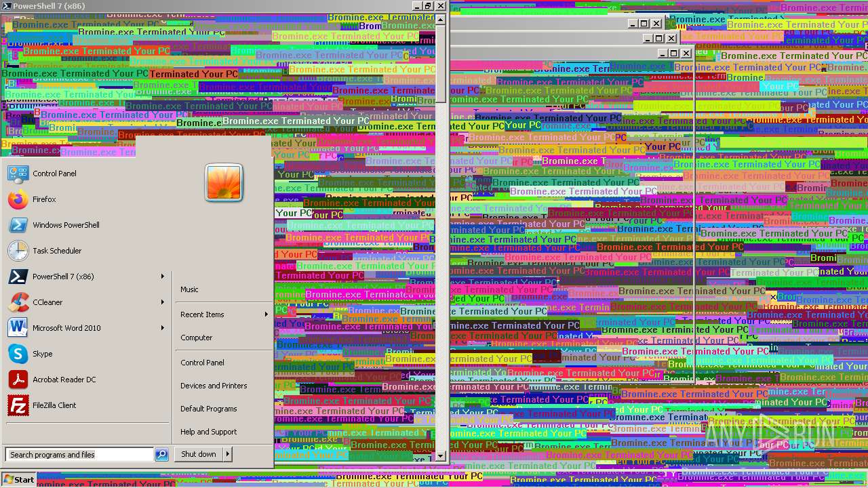Image resolution: width=868 pixels, height=488 pixels.
Task: Launch PowerShell 7 (x86) icon
Action: (18, 277)
